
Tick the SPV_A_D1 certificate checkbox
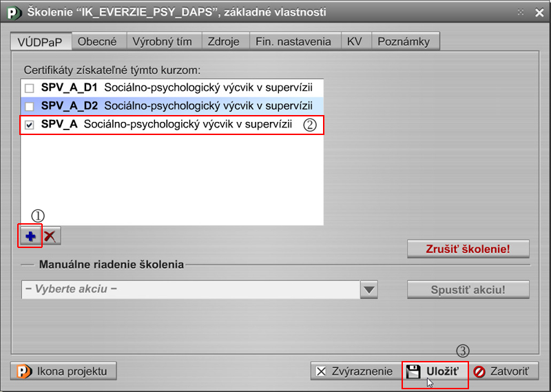coord(30,88)
